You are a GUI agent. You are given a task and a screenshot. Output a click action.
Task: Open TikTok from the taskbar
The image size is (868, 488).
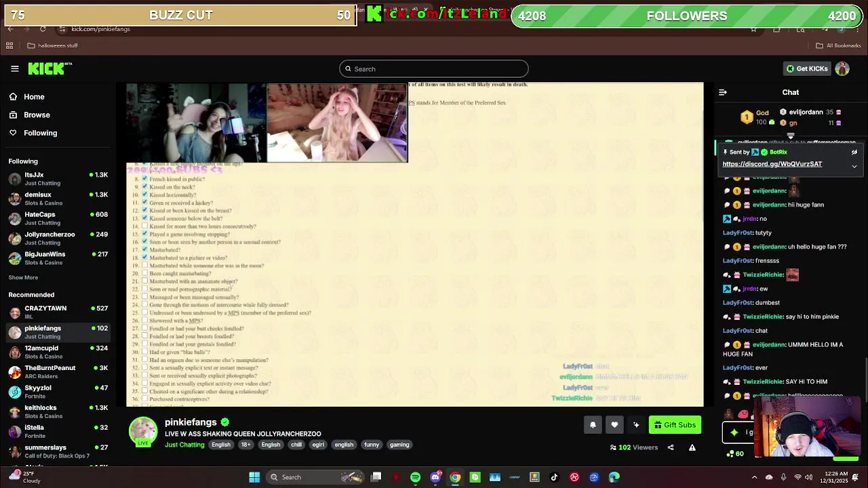554,477
